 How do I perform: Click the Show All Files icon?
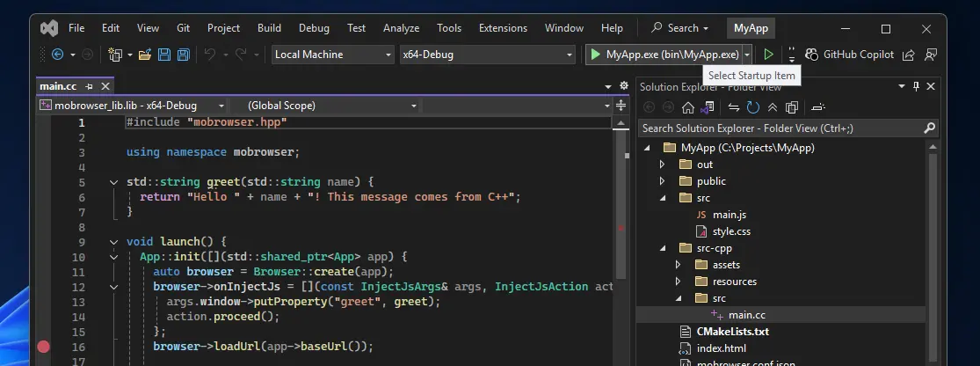pyautogui.click(x=792, y=107)
